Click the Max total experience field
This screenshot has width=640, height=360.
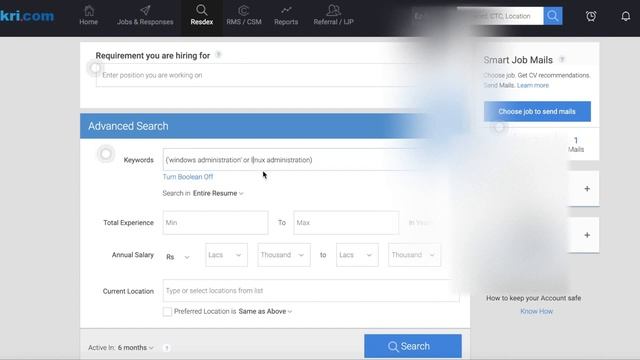pos(346,222)
